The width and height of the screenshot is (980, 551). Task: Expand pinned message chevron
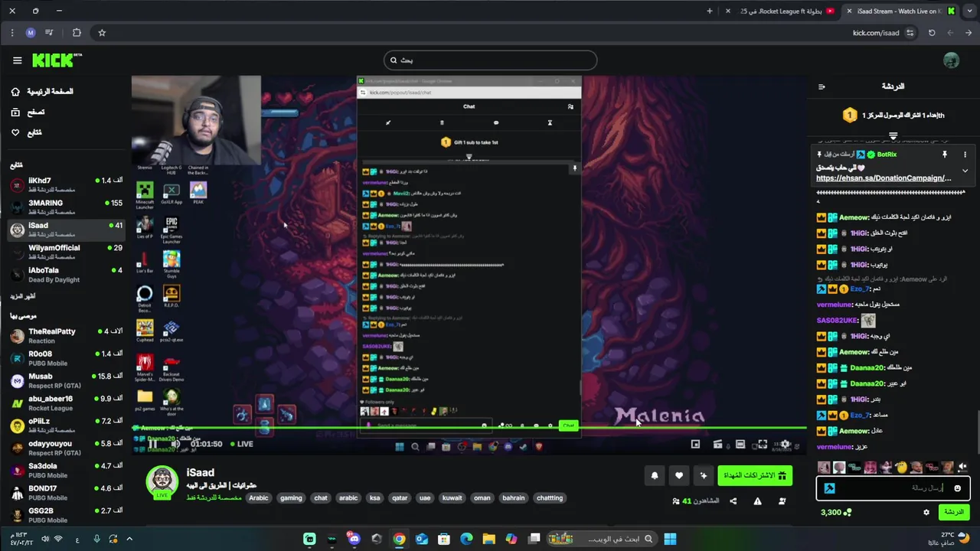point(965,171)
